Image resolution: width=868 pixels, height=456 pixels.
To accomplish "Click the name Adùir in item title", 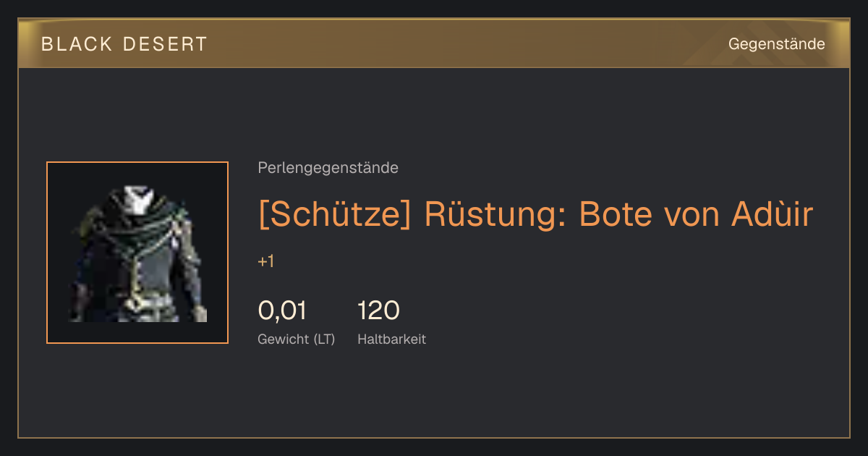I will [x=773, y=214].
